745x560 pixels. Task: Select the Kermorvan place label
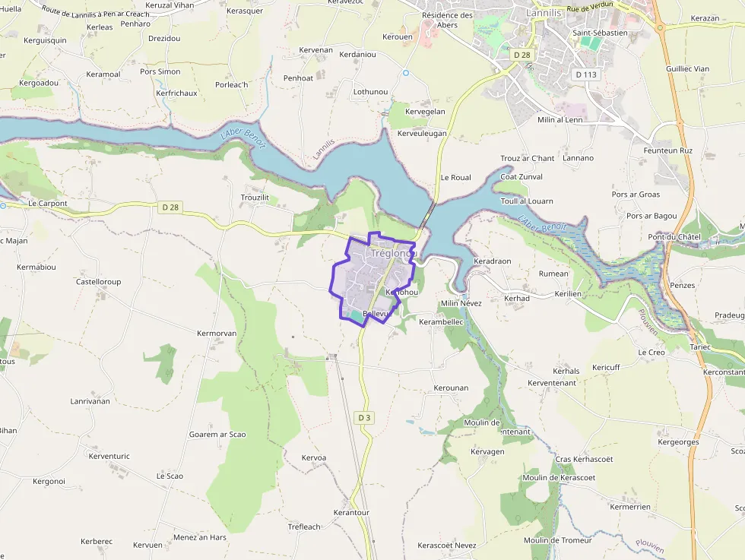(x=217, y=334)
